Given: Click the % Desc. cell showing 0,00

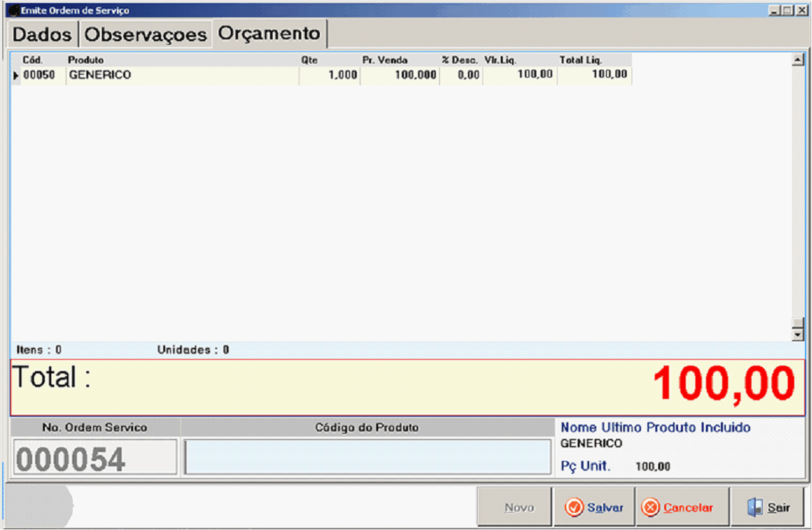Looking at the screenshot, I should pos(461,75).
